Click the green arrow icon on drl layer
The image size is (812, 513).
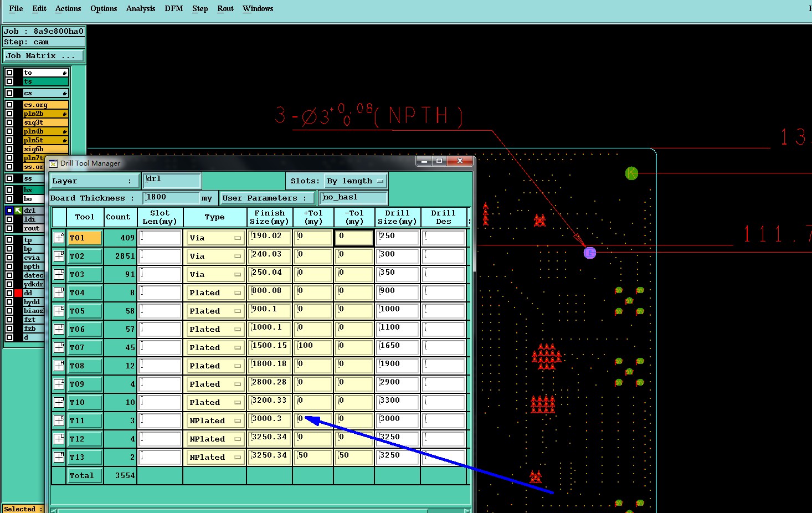18,211
